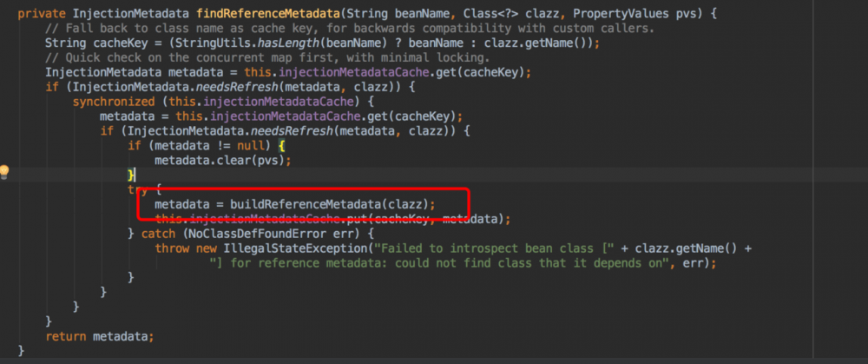The height and width of the screenshot is (364, 868).
Task: Click the private keyword of the method
Action: point(42,14)
